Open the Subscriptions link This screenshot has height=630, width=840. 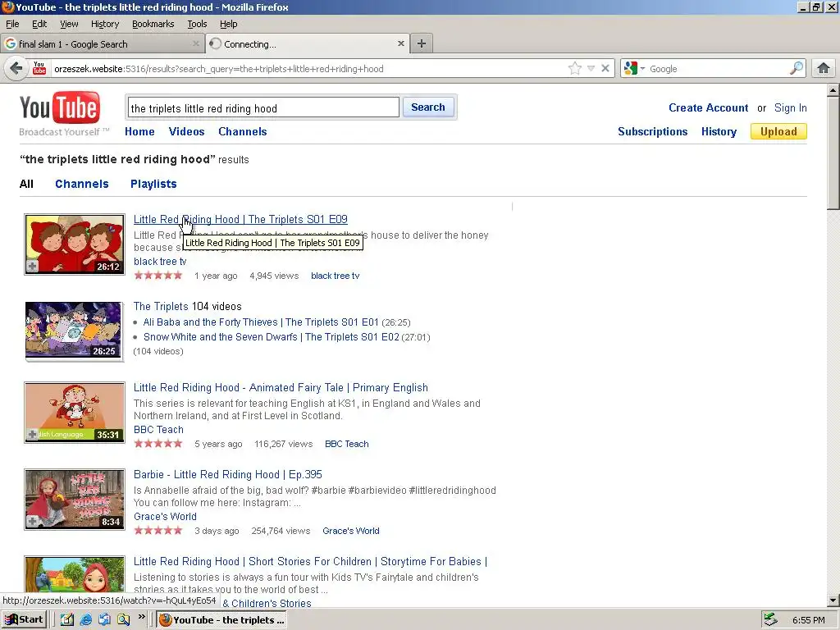tap(652, 132)
